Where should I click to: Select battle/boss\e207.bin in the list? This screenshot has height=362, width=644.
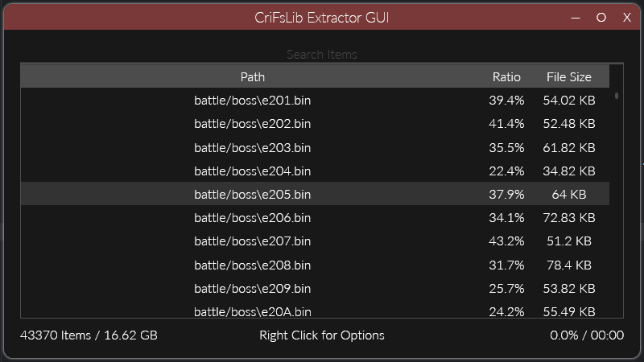coord(252,241)
